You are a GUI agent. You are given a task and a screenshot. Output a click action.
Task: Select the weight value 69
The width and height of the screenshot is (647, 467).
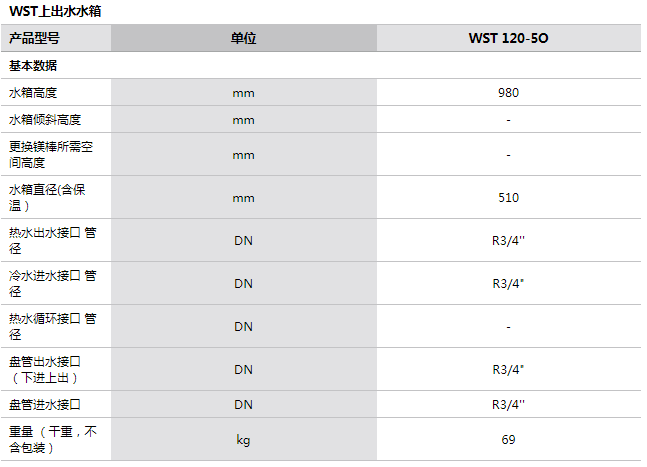click(508, 439)
